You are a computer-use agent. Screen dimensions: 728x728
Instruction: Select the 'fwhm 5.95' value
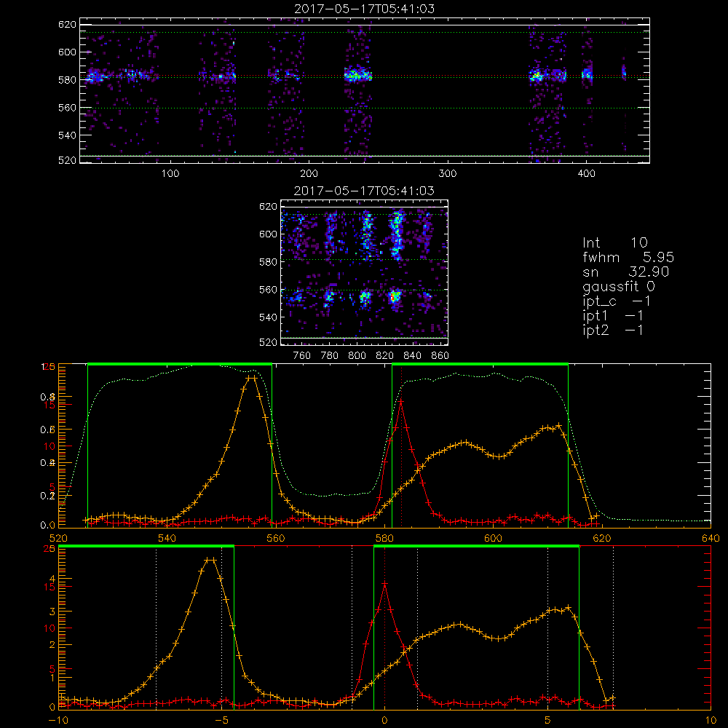point(628,257)
